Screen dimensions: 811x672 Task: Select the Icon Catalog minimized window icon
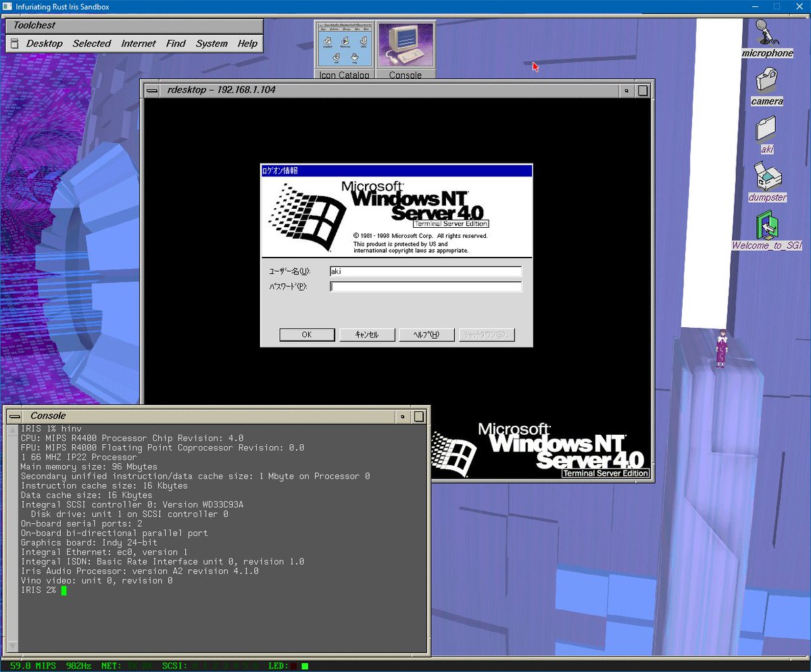[345, 51]
